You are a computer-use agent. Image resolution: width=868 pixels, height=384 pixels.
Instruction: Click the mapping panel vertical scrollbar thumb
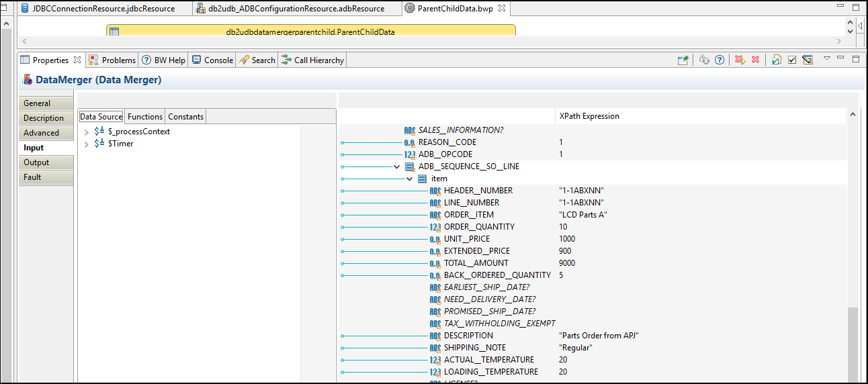[853, 345]
